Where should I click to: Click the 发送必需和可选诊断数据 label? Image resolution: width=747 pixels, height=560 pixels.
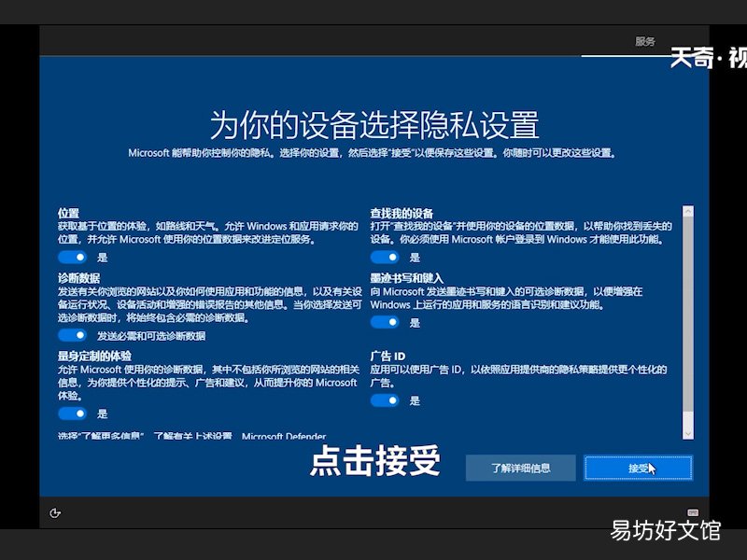click(x=151, y=336)
